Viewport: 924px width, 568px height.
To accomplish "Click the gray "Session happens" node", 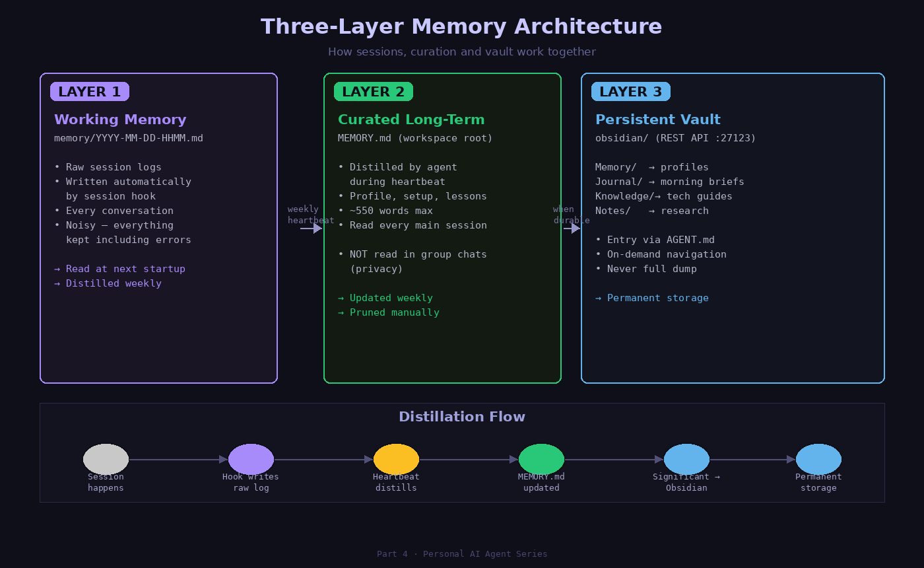I will pyautogui.click(x=106, y=459).
